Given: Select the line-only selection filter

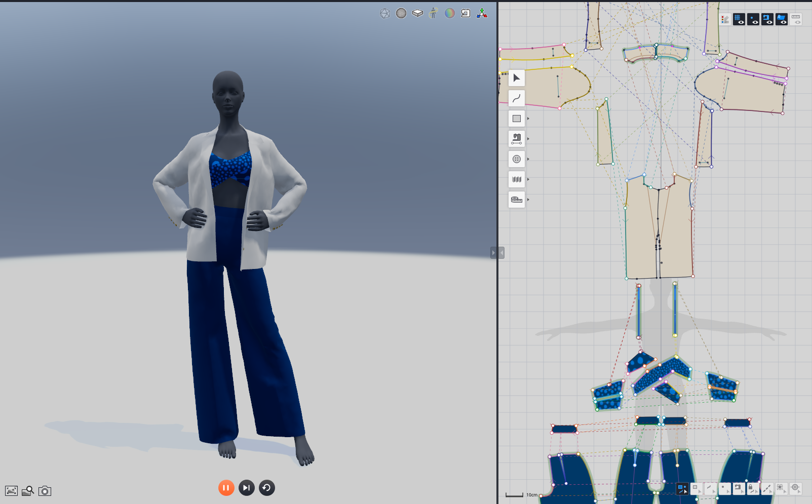Looking at the screenshot, I should 711,489.
